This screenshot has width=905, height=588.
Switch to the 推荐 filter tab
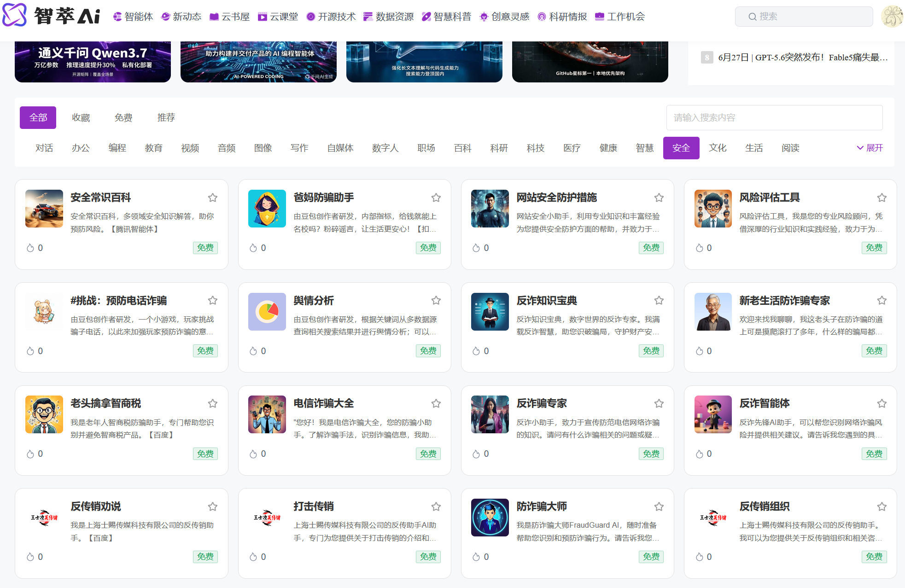(x=166, y=117)
